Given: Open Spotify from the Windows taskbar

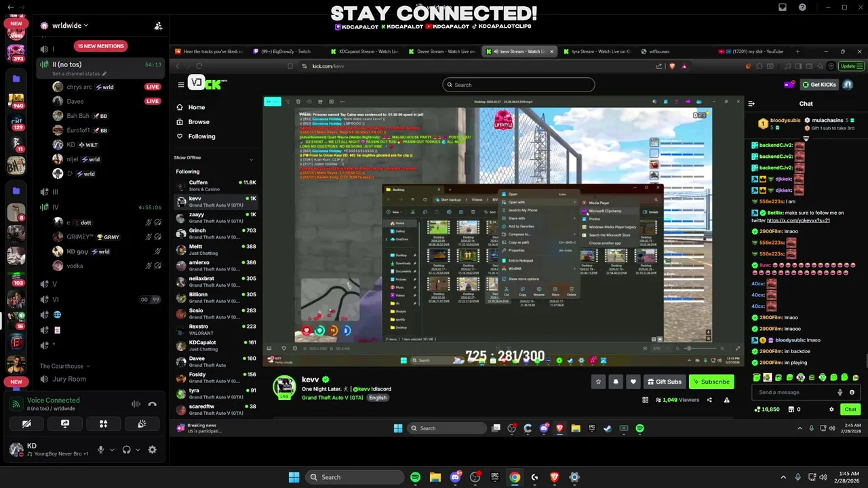Looking at the screenshot, I should pos(415,477).
